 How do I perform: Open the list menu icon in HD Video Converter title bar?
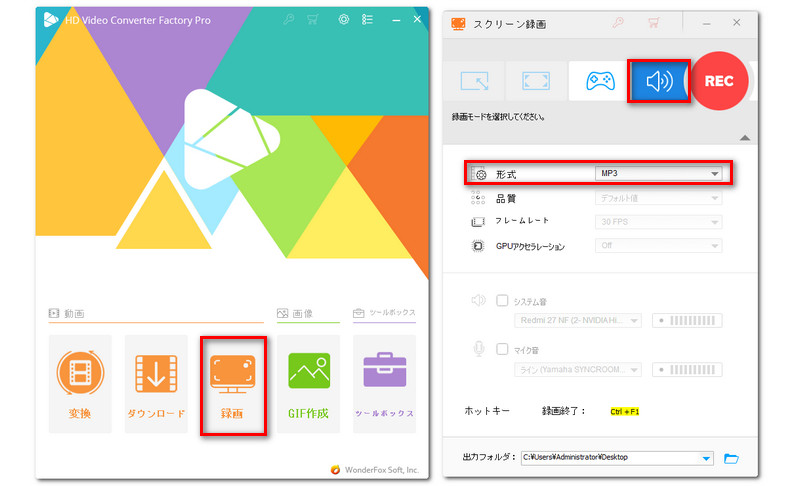click(367, 19)
